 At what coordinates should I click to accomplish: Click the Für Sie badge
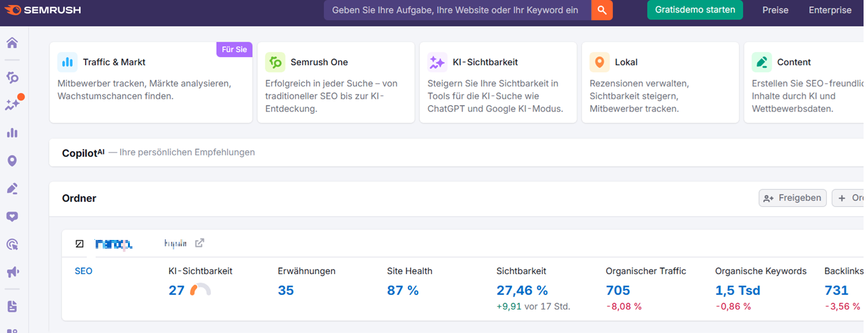click(234, 49)
